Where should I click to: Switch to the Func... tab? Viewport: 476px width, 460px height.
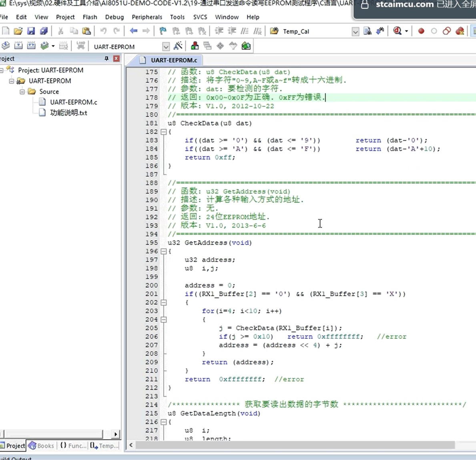(x=73, y=446)
